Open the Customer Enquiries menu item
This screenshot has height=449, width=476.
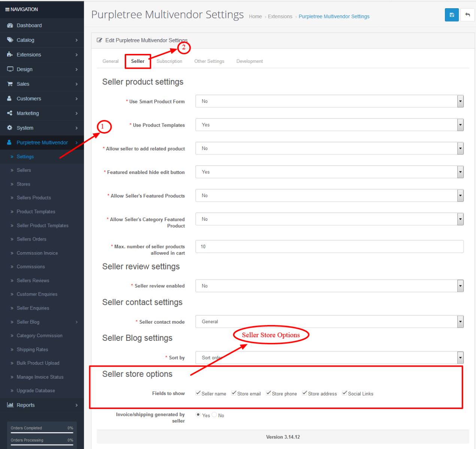point(37,294)
